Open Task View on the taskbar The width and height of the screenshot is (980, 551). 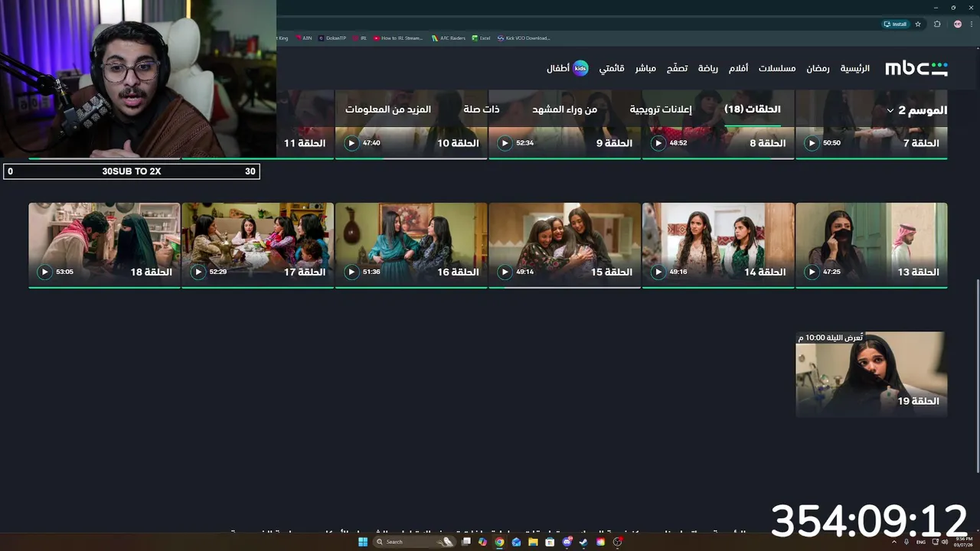(x=466, y=542)
